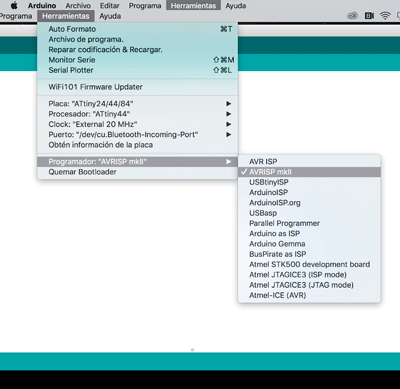
Task: Select Atmel JTAGICE3 (JTAG mode)
Action: pos(309,285)
